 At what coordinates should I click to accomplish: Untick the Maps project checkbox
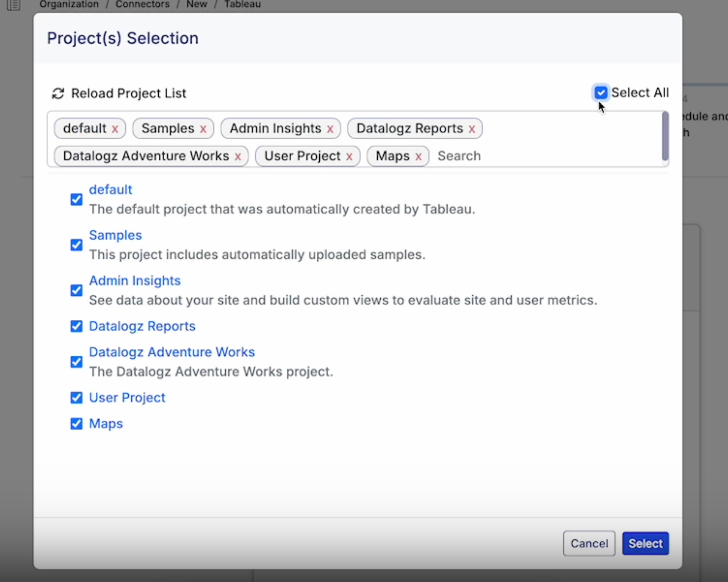pyautogui.click(x=76, y=424)
